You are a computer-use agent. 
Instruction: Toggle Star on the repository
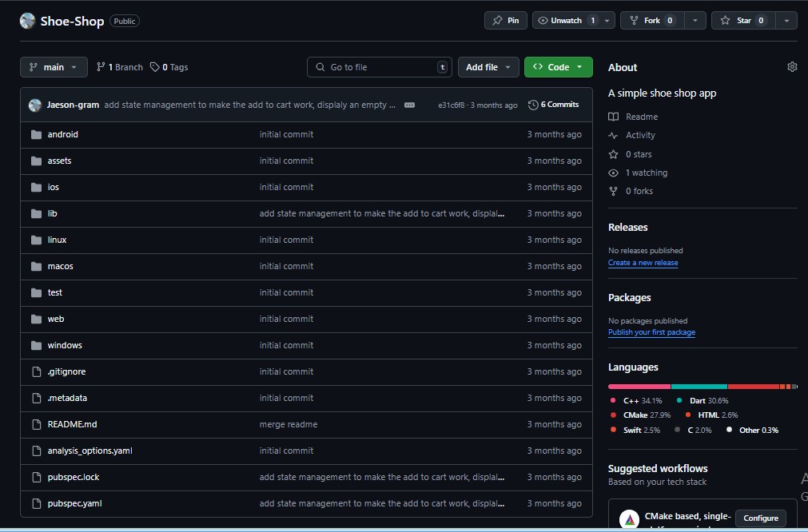743,21
